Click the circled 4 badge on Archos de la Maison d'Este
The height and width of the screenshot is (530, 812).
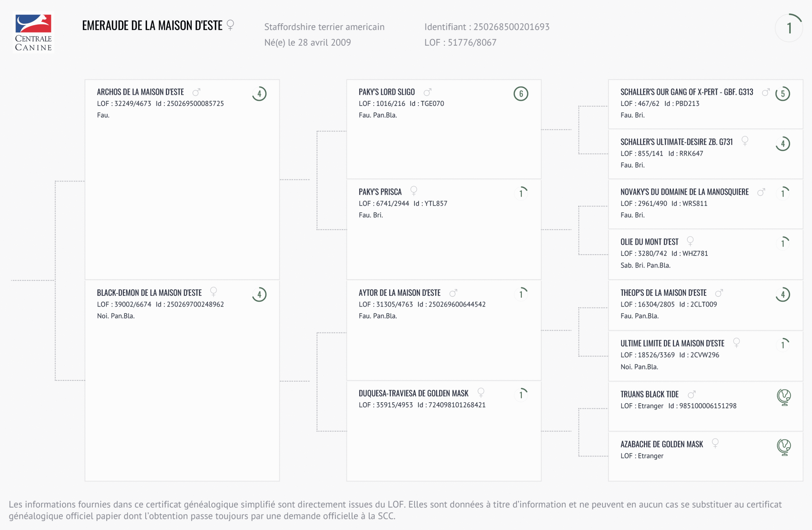259,94
